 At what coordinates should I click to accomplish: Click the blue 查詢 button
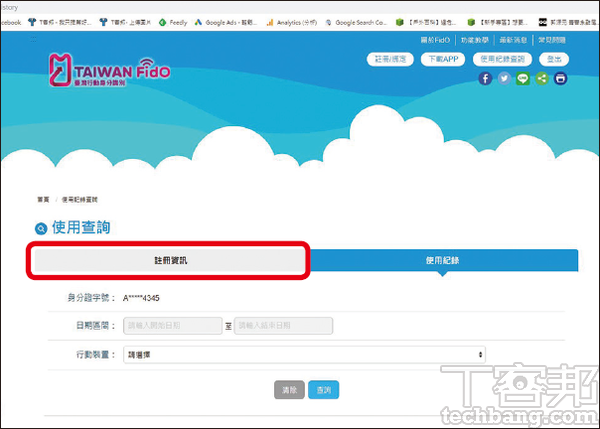coord(323,390)
